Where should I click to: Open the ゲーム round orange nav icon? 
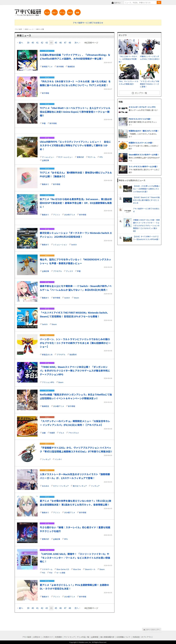click(62, 12)
